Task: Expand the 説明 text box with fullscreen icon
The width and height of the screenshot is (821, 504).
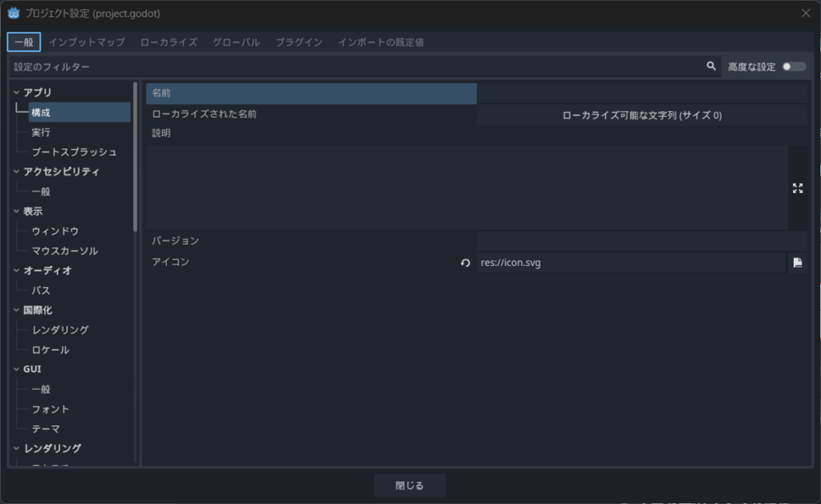Action: click(797, 188)
